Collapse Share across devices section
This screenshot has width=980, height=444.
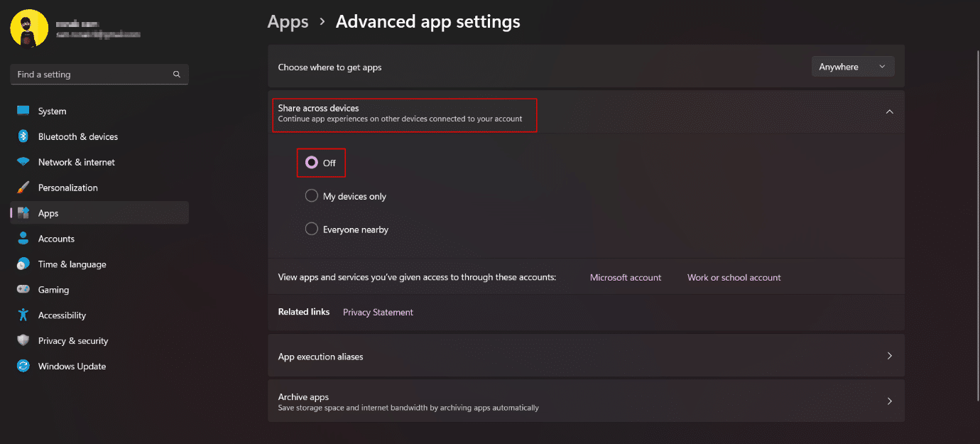point(889,112)
